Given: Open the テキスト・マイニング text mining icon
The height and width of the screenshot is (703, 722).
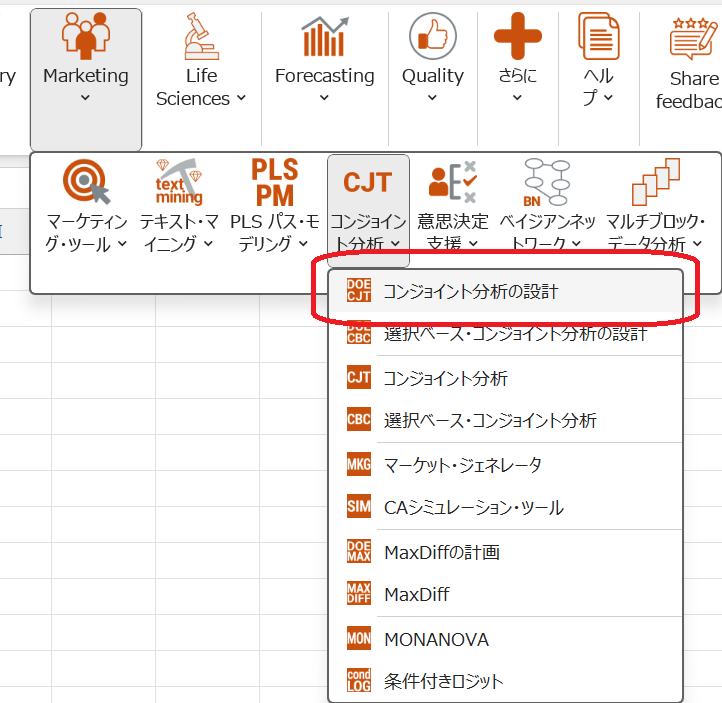Looking at the screenshot, I should 178,182.
